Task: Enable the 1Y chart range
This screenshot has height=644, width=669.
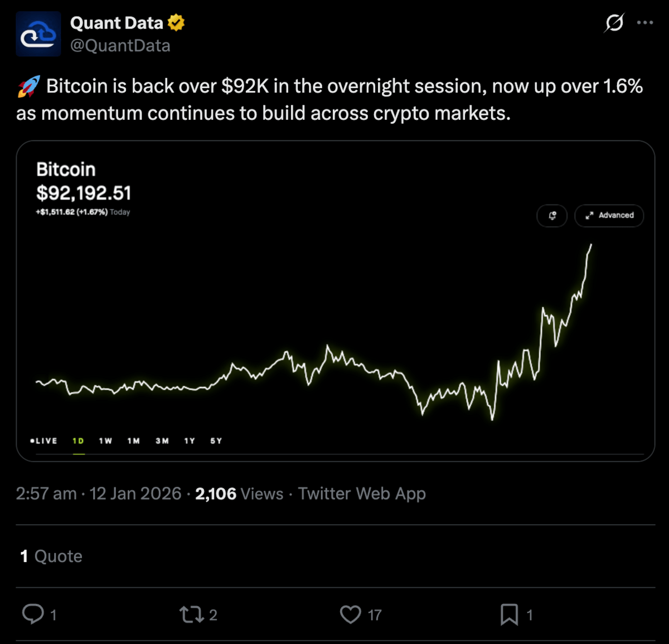Action: (189, 440)
